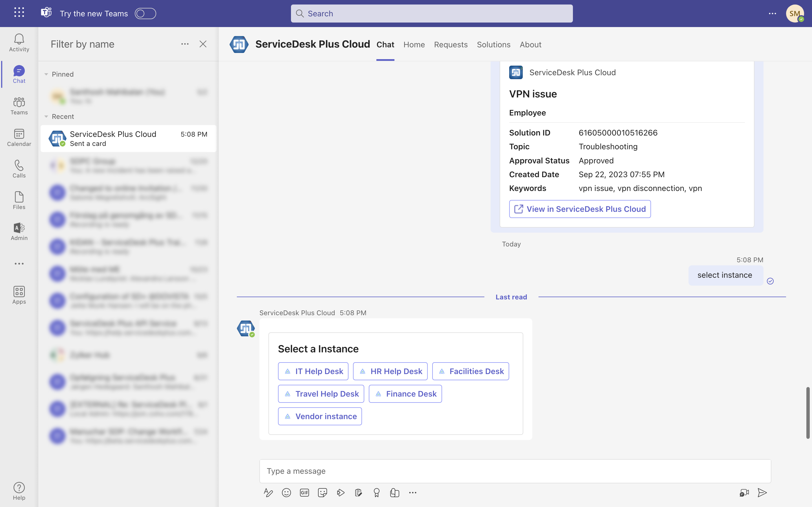Select the IT Help Desk instance

[x=313, y=371]
